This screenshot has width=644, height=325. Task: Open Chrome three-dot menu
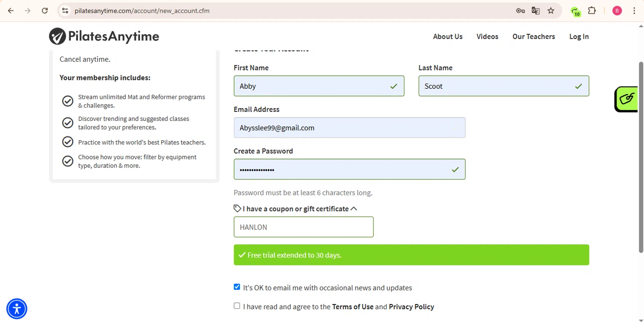point(634,11)
